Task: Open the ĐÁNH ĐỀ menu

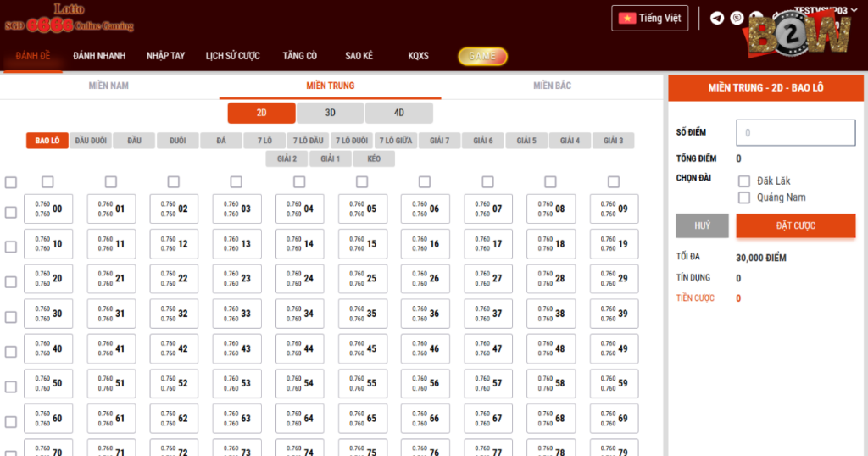Action: click(x=33, y=56)
